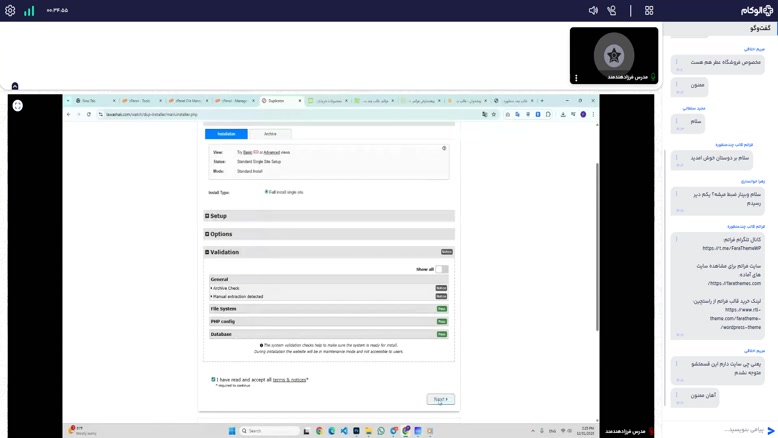This screenshot has width=778, height=438.
Task: Open the Alocom settings gear
Action: (x=10, y=11)
